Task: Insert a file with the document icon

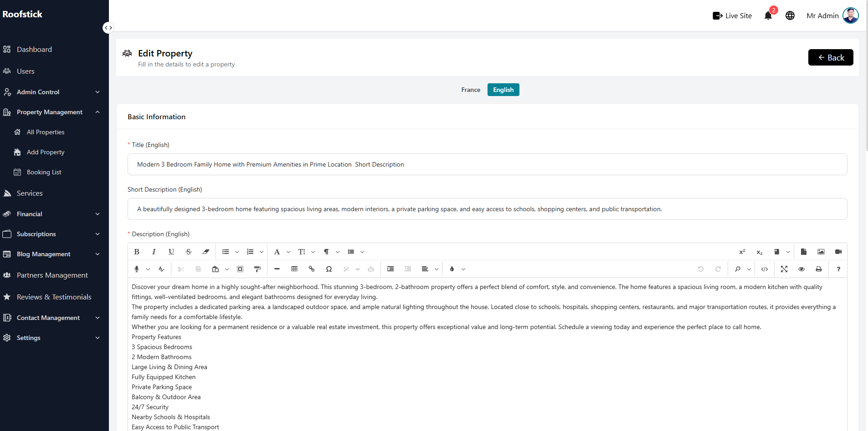Action: pos(804,252)
